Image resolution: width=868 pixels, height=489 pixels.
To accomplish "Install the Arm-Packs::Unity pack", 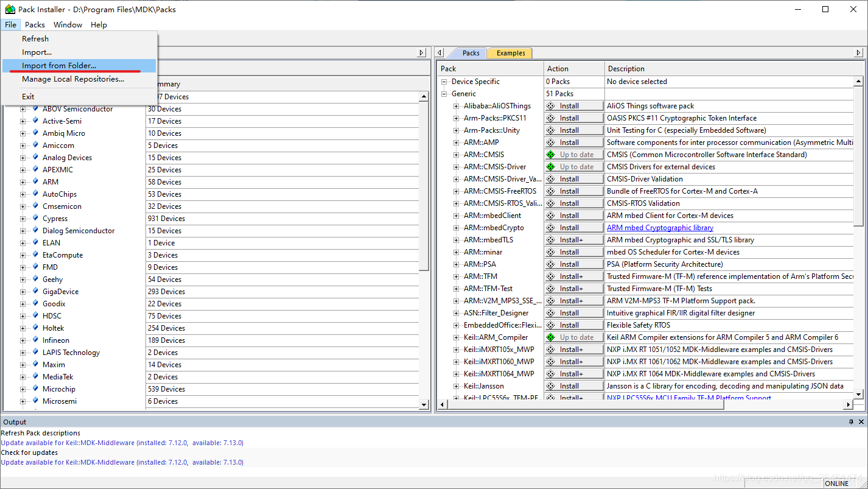I will pyautogui.click(x=574, y=130).
